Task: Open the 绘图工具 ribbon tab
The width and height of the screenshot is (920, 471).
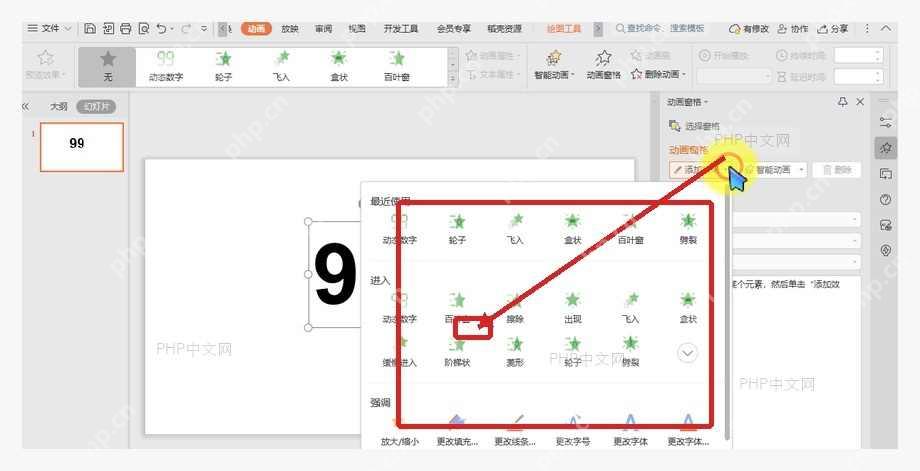Action: tap(564, 28)
